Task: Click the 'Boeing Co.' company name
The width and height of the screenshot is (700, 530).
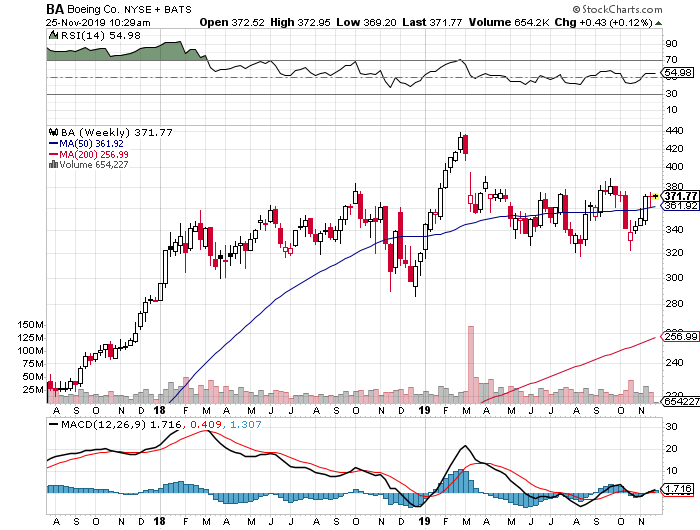Action: (x=93, y=9)
